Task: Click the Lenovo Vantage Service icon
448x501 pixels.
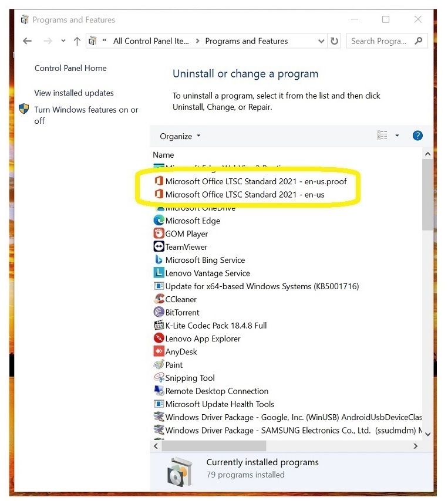Action: pyautogui.click(x=159, y=273)
